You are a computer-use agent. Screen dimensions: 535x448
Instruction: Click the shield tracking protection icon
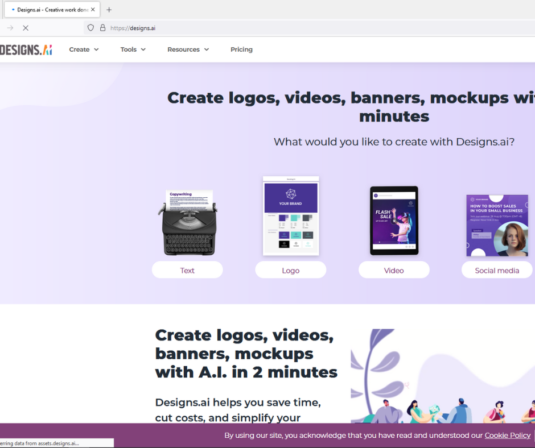tap(90, 28)
